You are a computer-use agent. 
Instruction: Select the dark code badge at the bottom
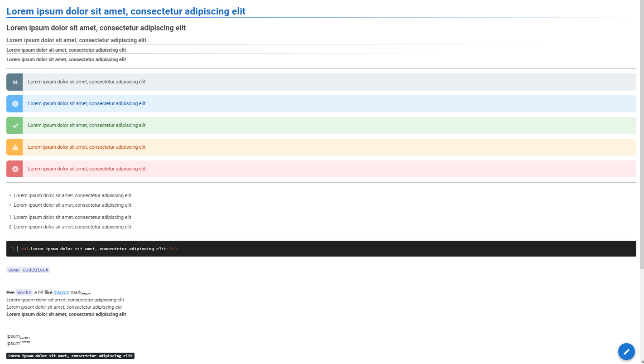(x=70, y=355)
